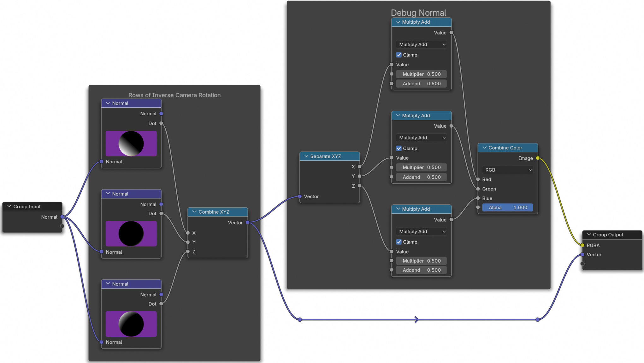
Task: Collapse the Group Output node
Action: coord(589,234)
